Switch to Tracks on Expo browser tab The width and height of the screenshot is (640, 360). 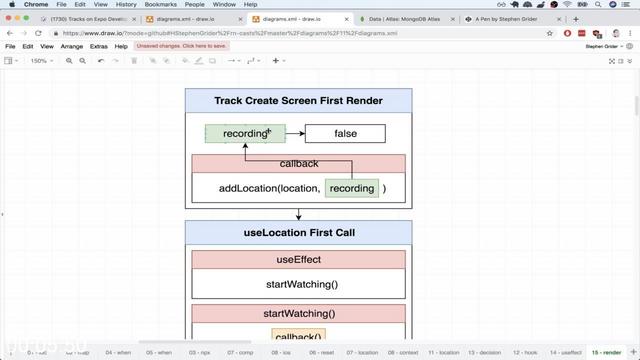coord(89,19)
